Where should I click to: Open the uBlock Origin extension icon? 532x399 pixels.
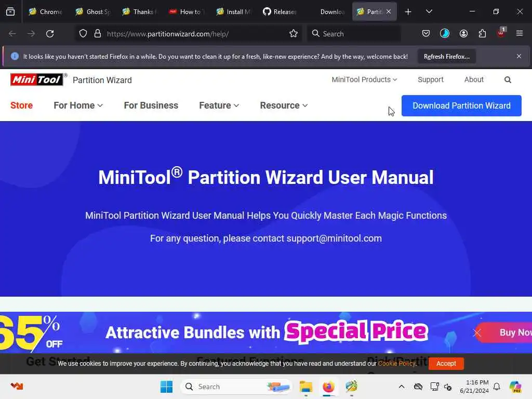[x=501, y=33]
